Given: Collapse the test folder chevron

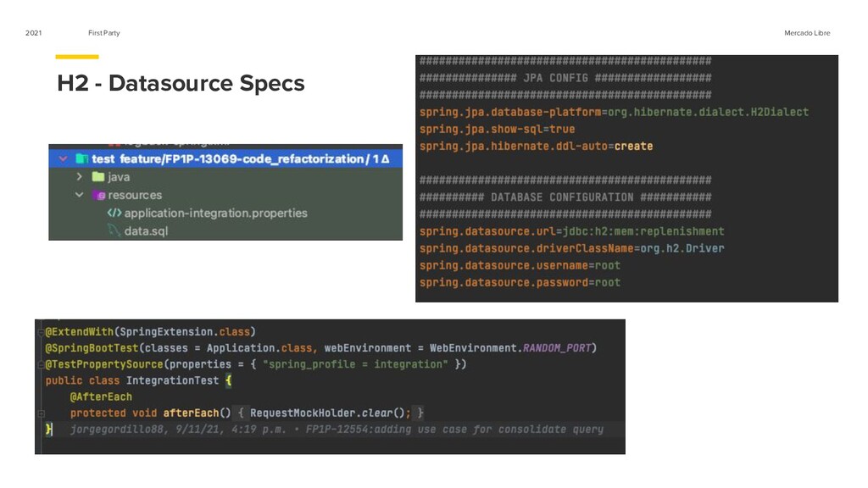Looking at the screenshot, I should coord(63,158).
